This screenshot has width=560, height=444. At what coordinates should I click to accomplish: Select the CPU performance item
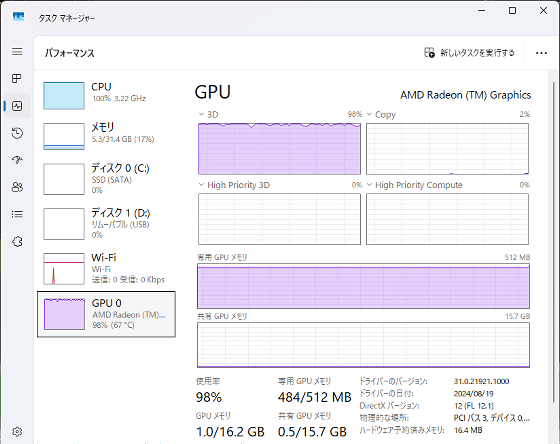[x=106, y=95]
